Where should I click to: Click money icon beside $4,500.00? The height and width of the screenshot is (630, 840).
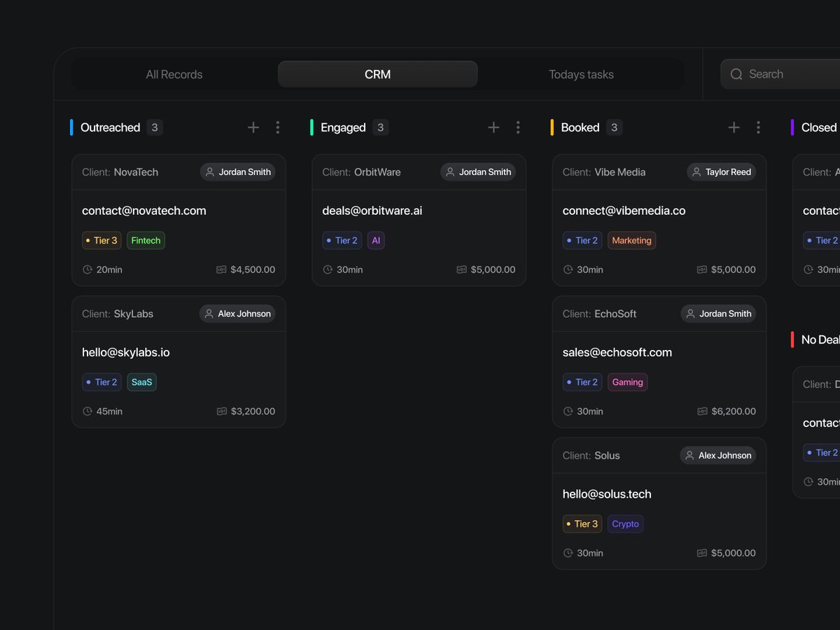[221, 269]
